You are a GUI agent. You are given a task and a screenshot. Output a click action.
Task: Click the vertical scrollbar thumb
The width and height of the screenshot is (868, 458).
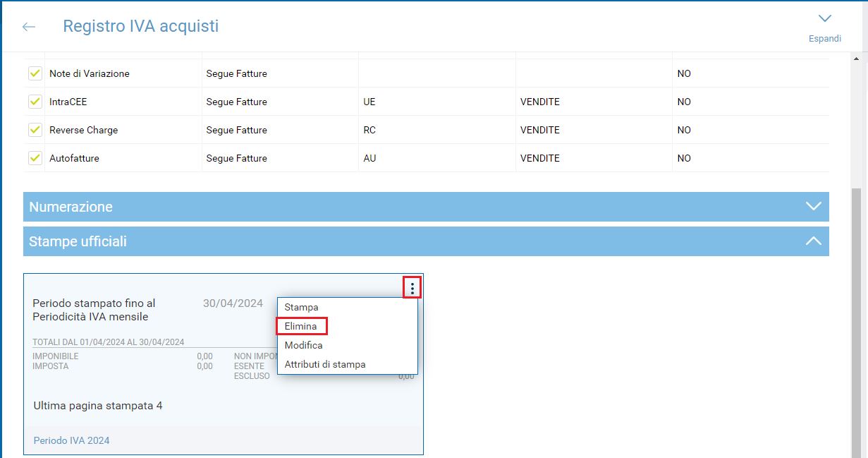pyautogui.click(x=856, y=322)
